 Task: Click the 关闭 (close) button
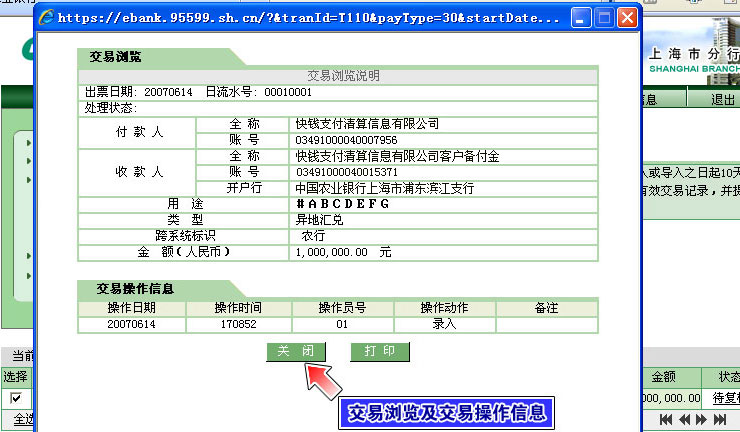pos(296,352)
